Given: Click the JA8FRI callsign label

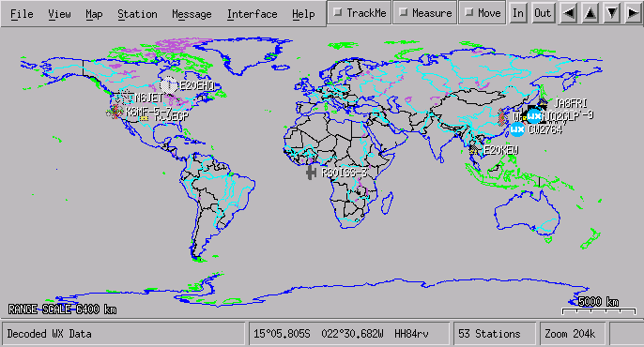Looking at the screenshot, I should point(571,103).
